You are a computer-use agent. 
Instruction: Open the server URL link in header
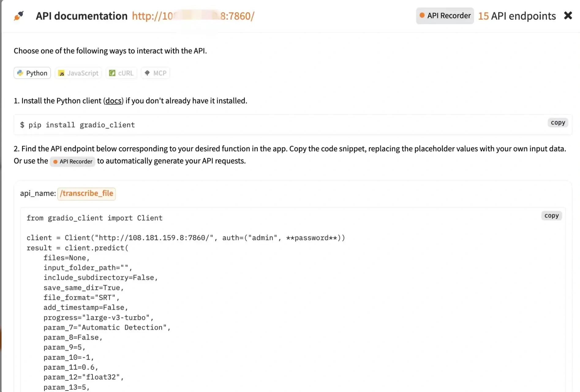coord(193,16)
